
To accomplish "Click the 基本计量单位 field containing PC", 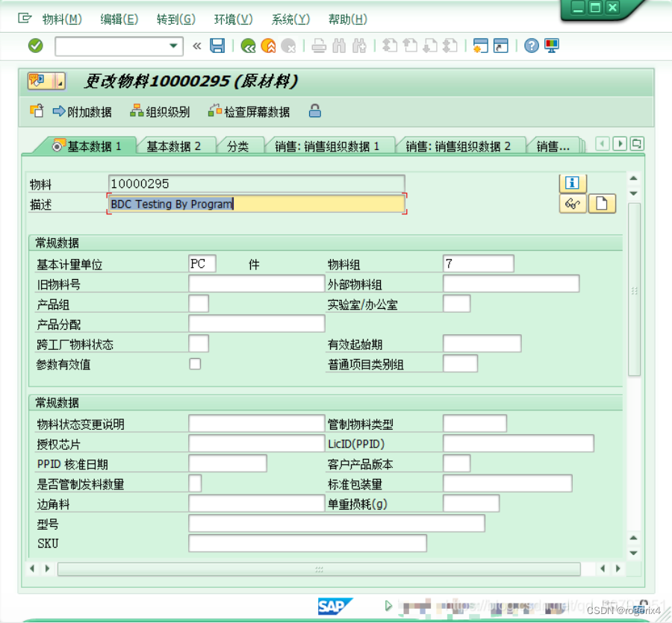I will (202, 263).
